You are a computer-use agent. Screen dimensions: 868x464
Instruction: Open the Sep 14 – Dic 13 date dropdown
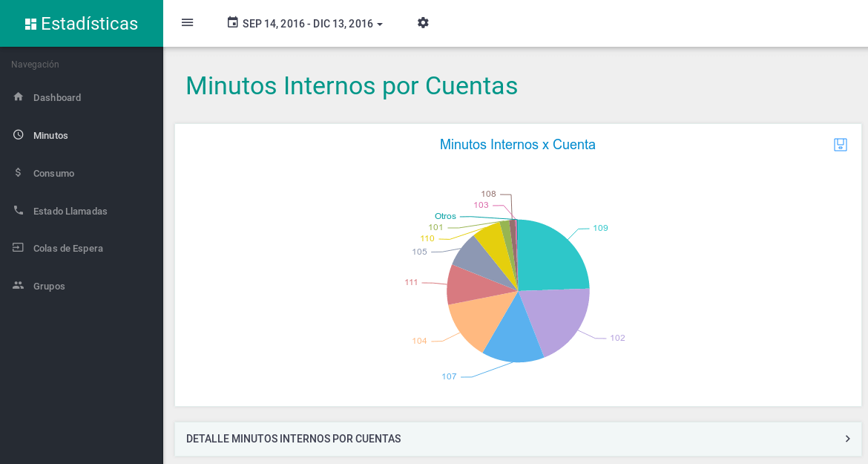coord(312,24)
